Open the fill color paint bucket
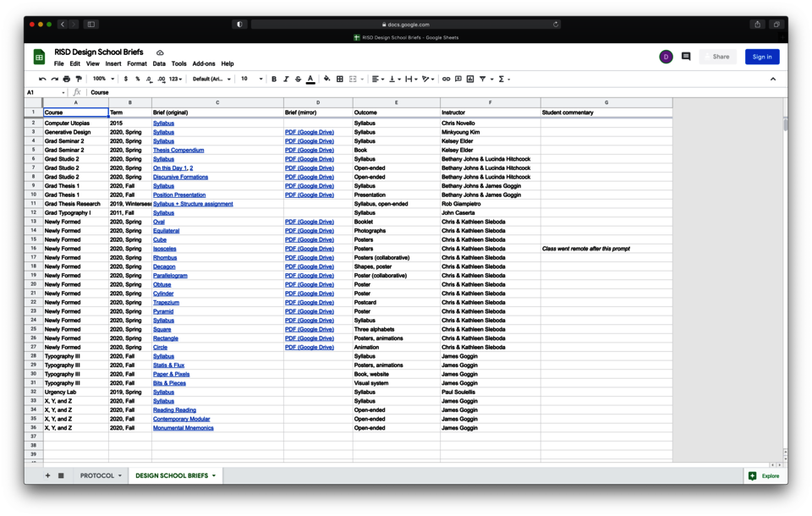 [x=326, y=79]
